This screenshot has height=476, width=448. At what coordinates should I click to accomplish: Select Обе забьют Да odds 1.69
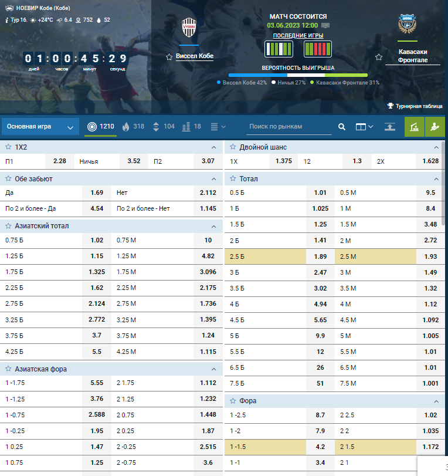tap(97, 193)
